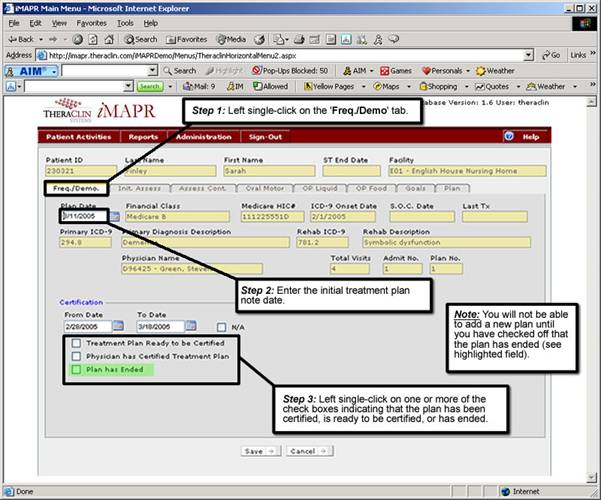Click Pop-Ups Blocked: 50 indicator
The width and height of the screenshot is (601, 500).
tap(290, 71)
